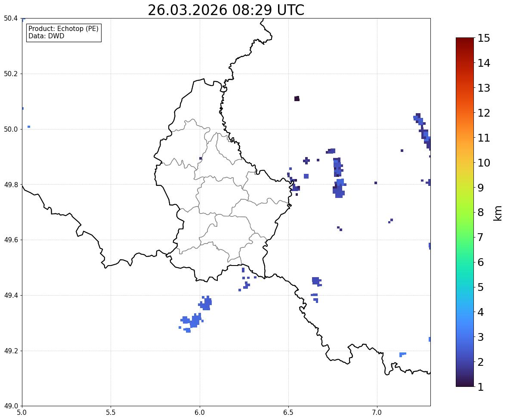Viewport: 507px width, 420px height.
Task: Click the blue section of the colorbar
Action: (x=465, y=330)
